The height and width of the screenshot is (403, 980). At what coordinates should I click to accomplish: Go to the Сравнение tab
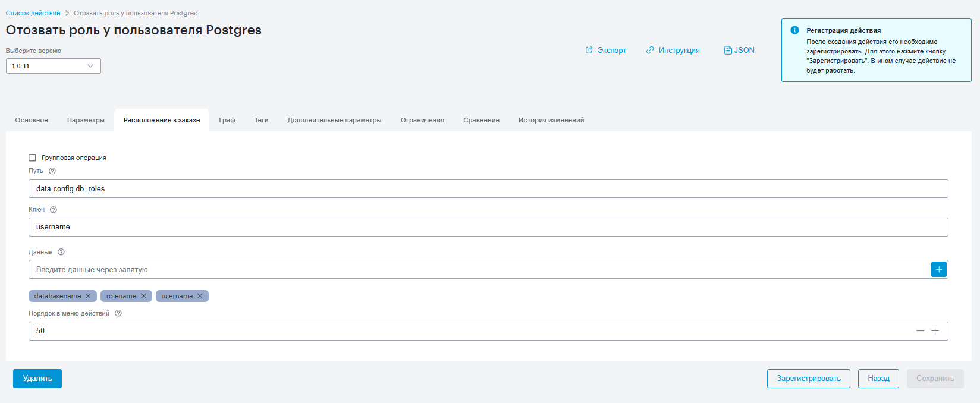coord(482,120)
